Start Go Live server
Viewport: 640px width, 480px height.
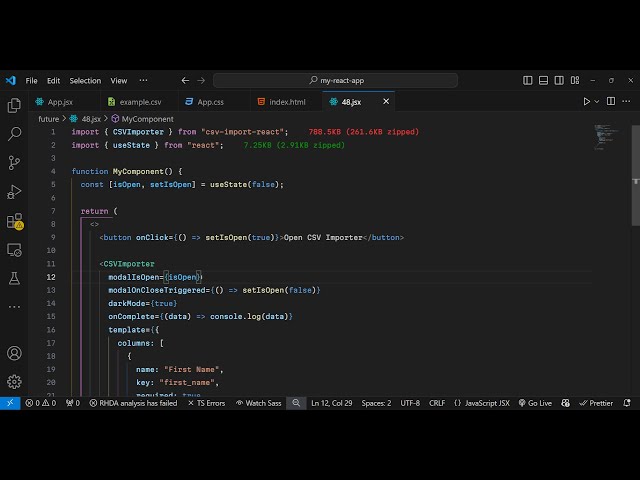[x=534, y=403]
